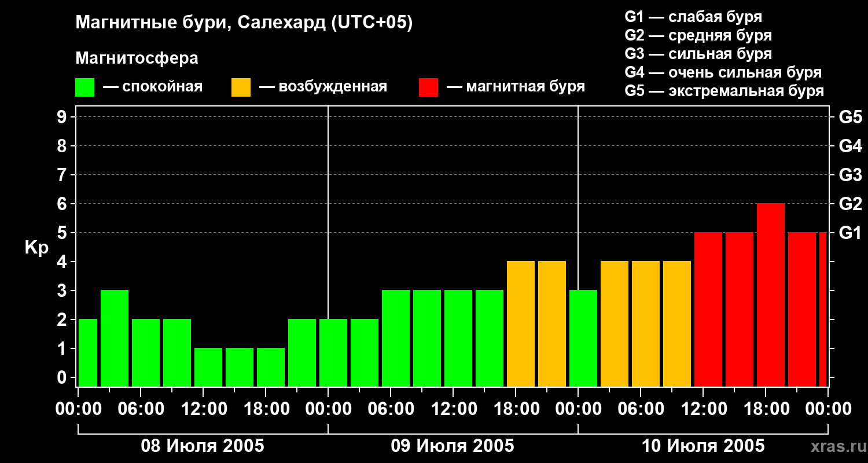Click the '09 Июля 2005' date label
The image size is (868, 463).
point(453,446)
